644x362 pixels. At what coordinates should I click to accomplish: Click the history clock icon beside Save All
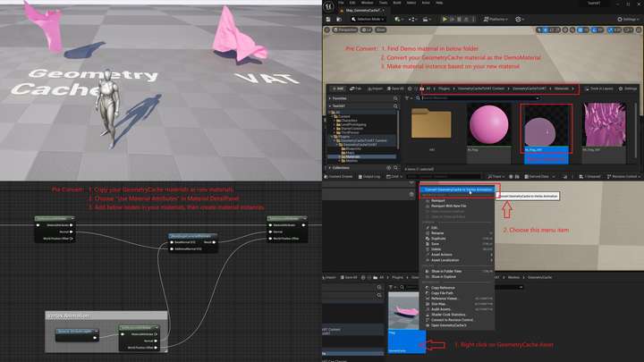pyautogui.click(x=410, y=88)
